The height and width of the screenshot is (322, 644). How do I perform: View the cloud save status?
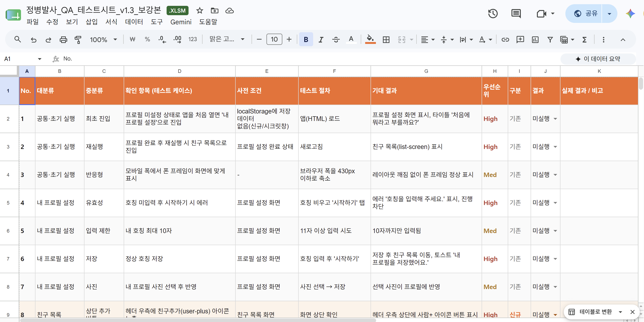click(x=230, y=11)
